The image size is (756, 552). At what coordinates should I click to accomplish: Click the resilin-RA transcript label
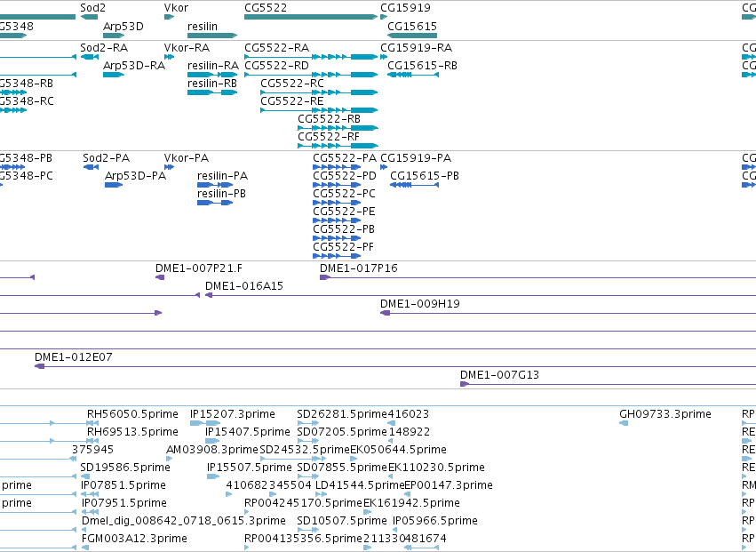(213, 66)
